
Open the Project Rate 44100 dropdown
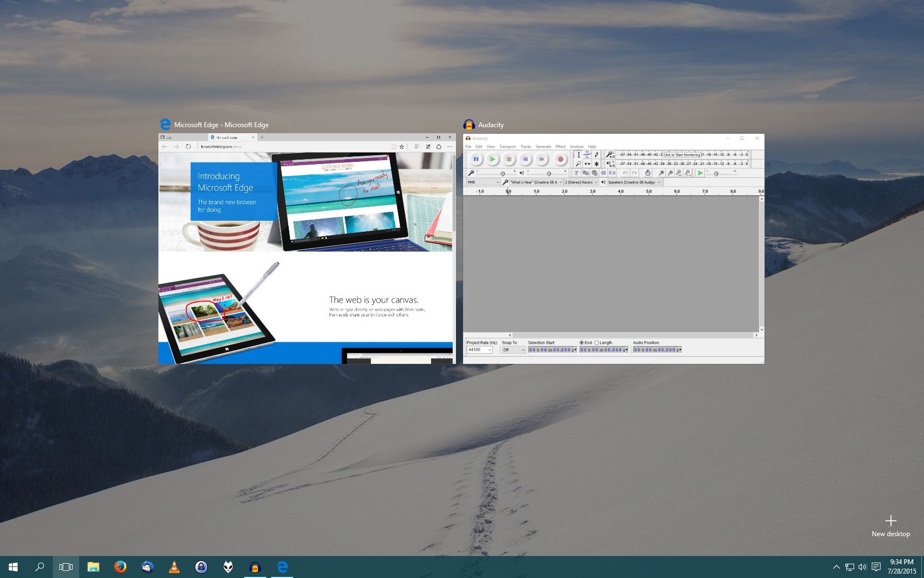tap(480, 350)
